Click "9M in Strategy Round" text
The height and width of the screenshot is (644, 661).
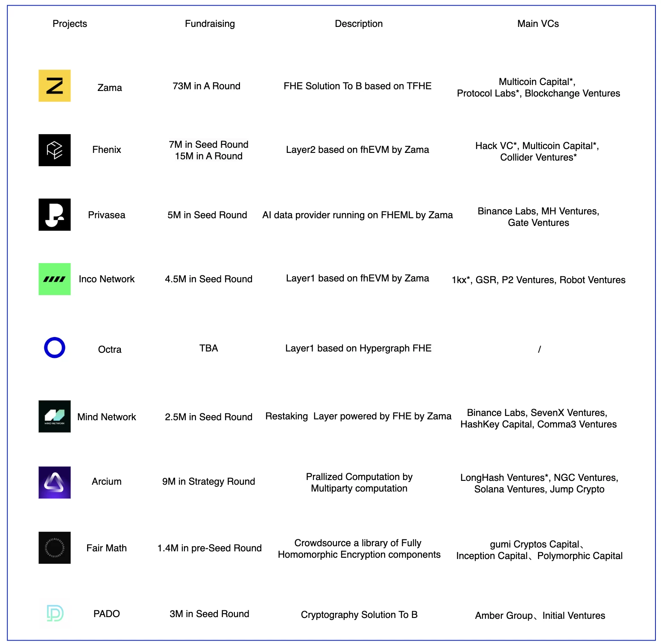(208, 482)
